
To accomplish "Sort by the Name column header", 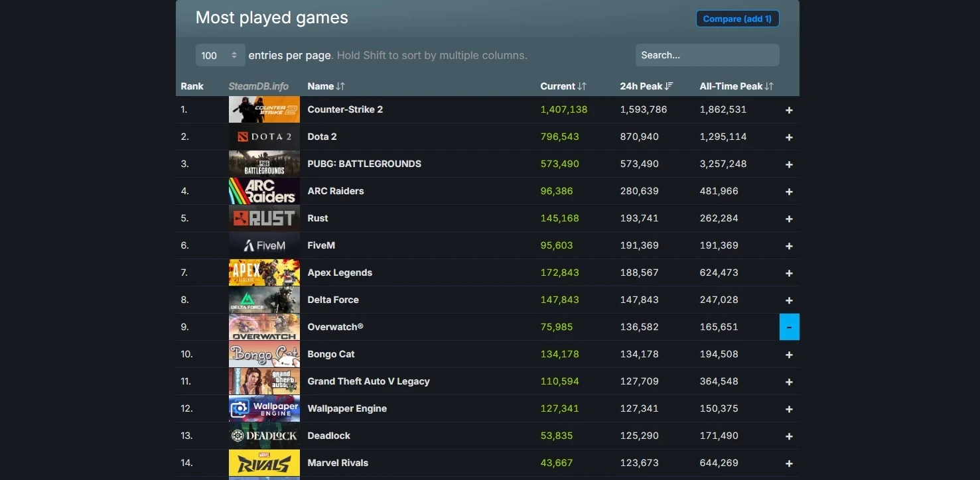I will coord(326,86).
